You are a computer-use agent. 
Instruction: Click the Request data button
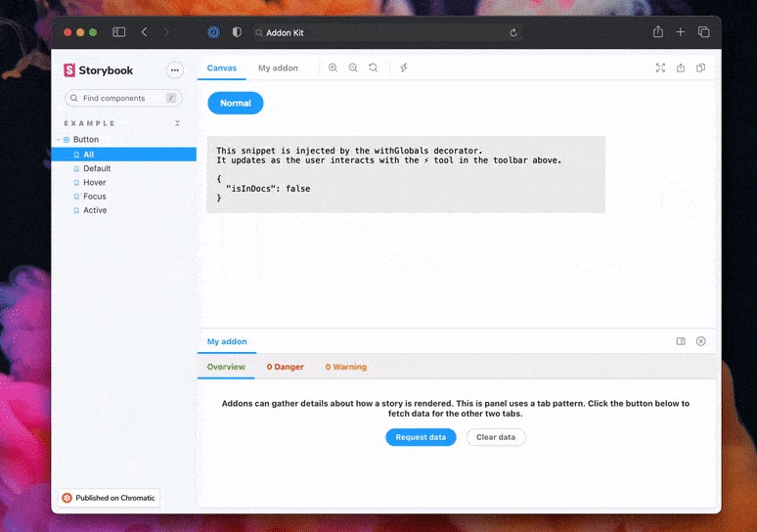tap(421, 437)
